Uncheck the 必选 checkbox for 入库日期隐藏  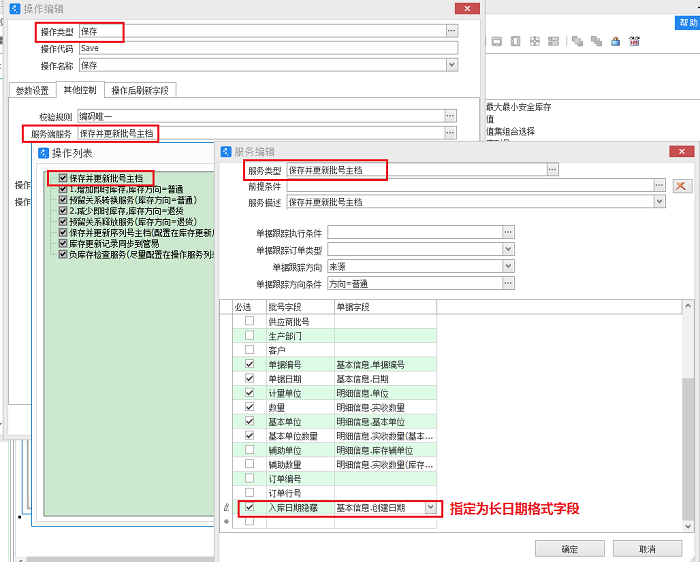[249, 508]
